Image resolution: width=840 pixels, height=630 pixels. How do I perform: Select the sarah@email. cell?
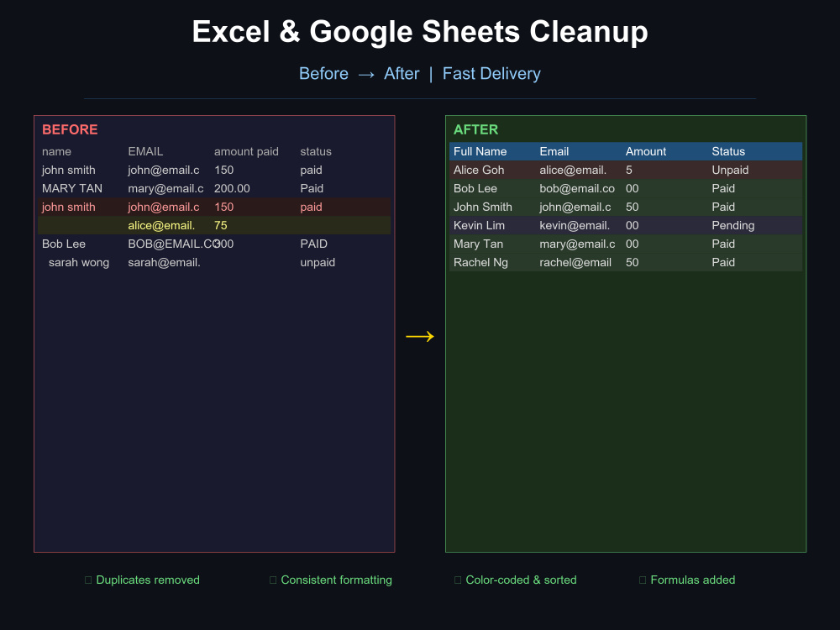[164, 262]
